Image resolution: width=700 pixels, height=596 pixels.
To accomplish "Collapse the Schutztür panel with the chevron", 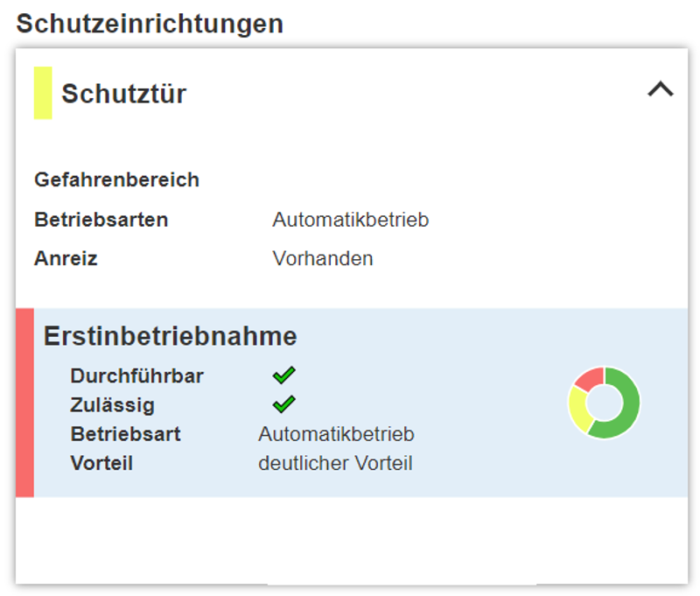I will [x=660, y=89].
